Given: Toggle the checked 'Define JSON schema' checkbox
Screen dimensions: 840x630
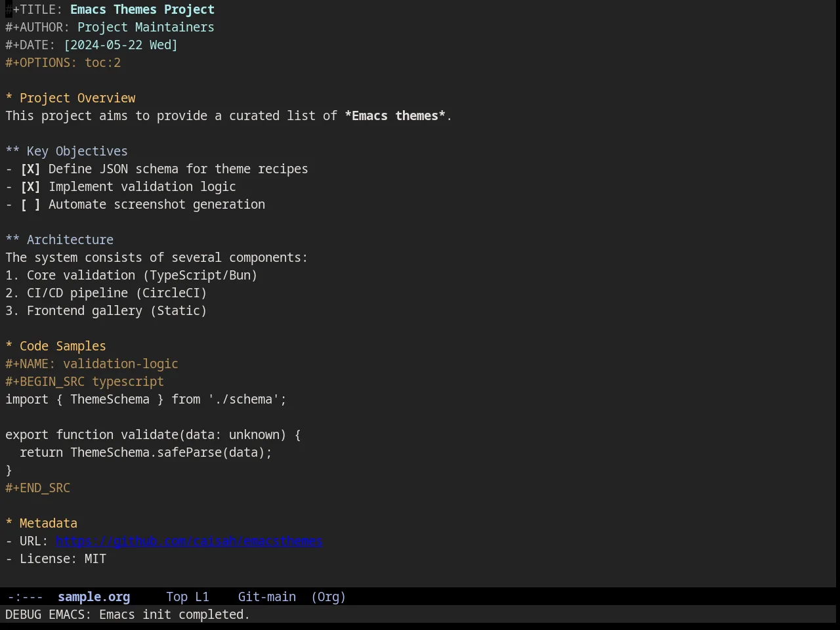Looking at the screenshot, I should click(30, 169).
